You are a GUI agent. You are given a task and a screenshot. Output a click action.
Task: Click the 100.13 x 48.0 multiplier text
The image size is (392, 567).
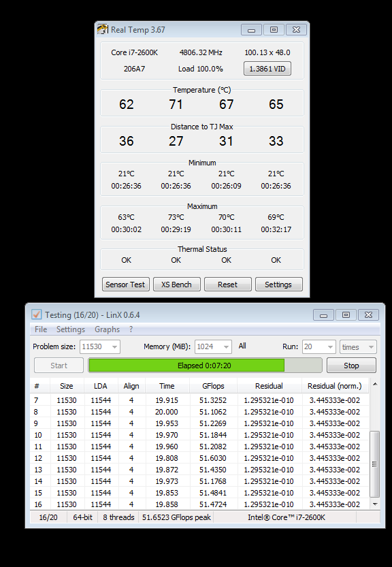[x=267, y=52]
